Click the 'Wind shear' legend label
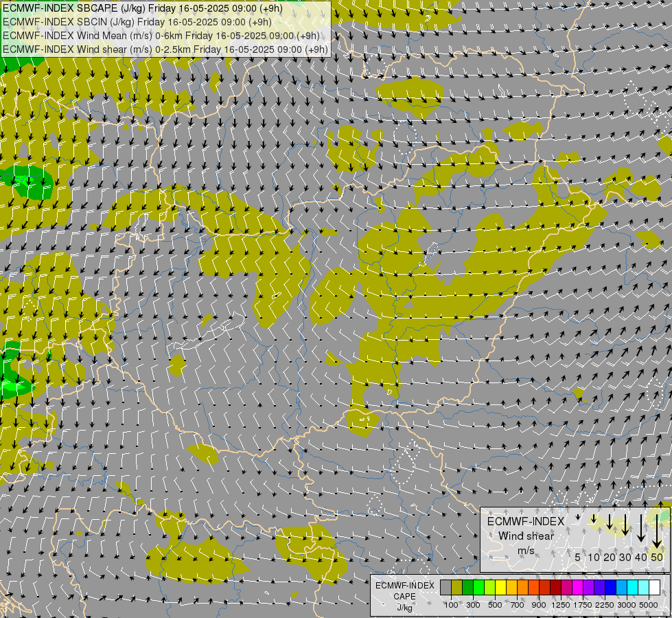The height and width of the screenshot is (618, 672). (x=526, y=536)
